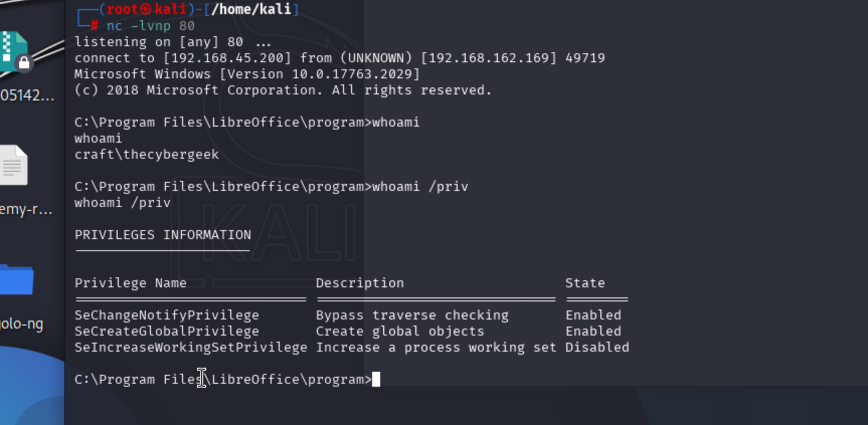Click Enabled state of SeCreateGlobalPrivilege
This screenshot has height=425, width=868.
(593, 331)
